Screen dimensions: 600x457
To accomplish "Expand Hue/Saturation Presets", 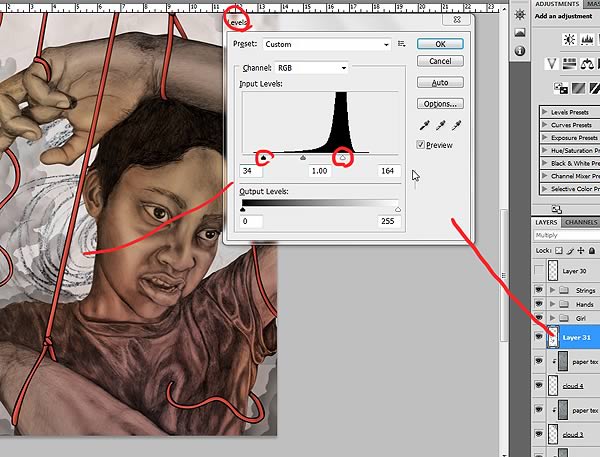I will [545, 150].
